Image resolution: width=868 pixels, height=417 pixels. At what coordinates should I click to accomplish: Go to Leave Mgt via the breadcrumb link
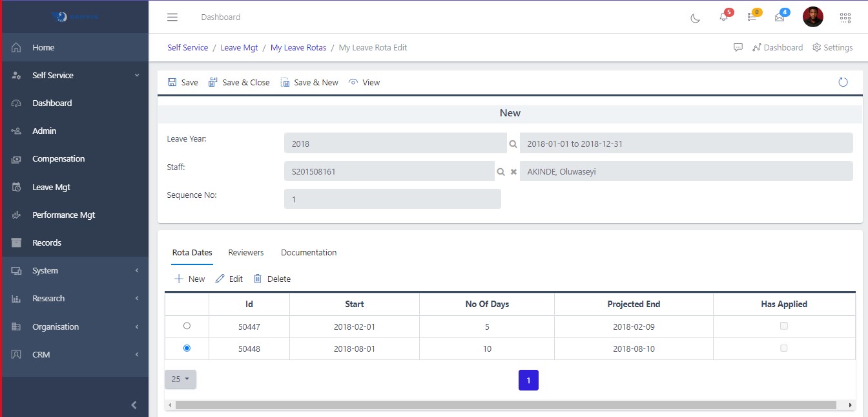(240, 47)
